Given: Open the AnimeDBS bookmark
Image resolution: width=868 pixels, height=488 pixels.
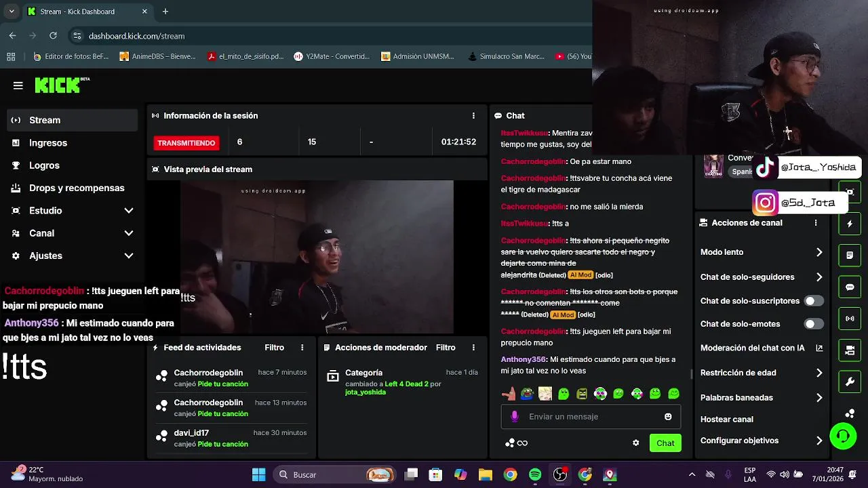Looking at the screenshot, I should point(157,56).
